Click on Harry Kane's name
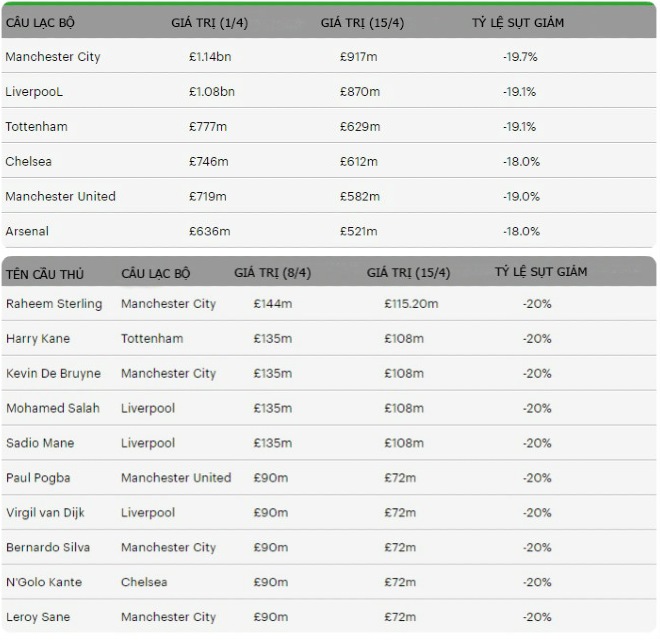660x640 pixels. point(38,339)
